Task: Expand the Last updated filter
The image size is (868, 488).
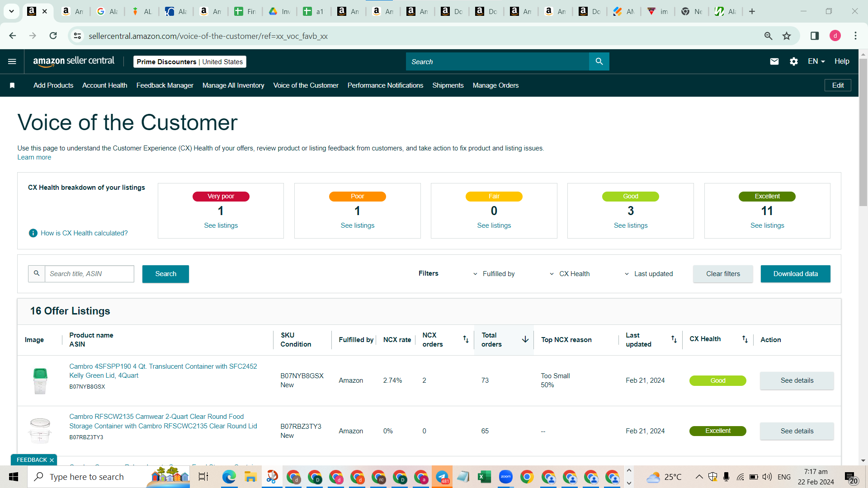Action: pos(649,274)
